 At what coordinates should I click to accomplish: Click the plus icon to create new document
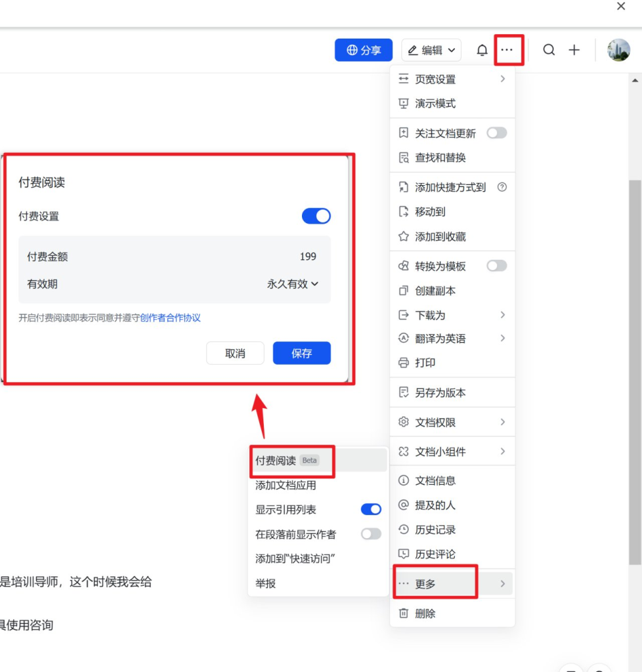point(574,50)
